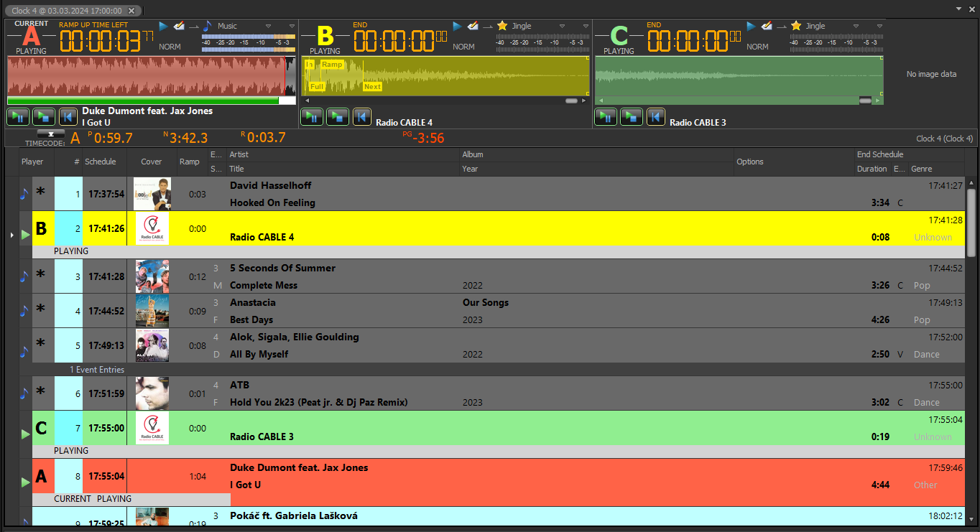The width and height of the screenshot is (980, 532).
Task: Click the blue play arrow icon on player C
Action: (752, 26)
